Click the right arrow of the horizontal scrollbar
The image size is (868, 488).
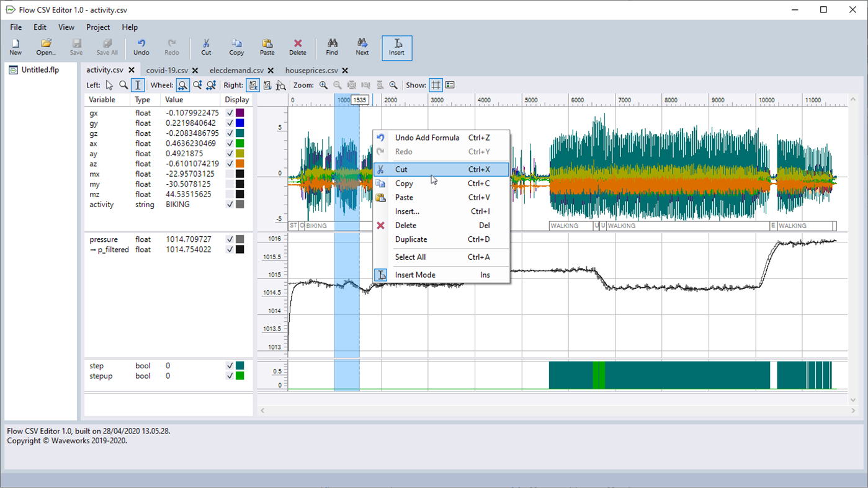854,410
